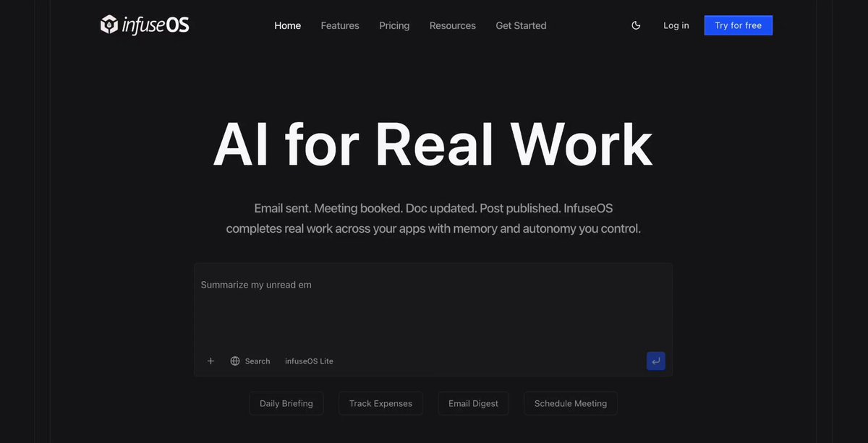This screenshot has height=443, width=868.
Task: Select the Daily Briefing suggestion
Action: (286, 403)
